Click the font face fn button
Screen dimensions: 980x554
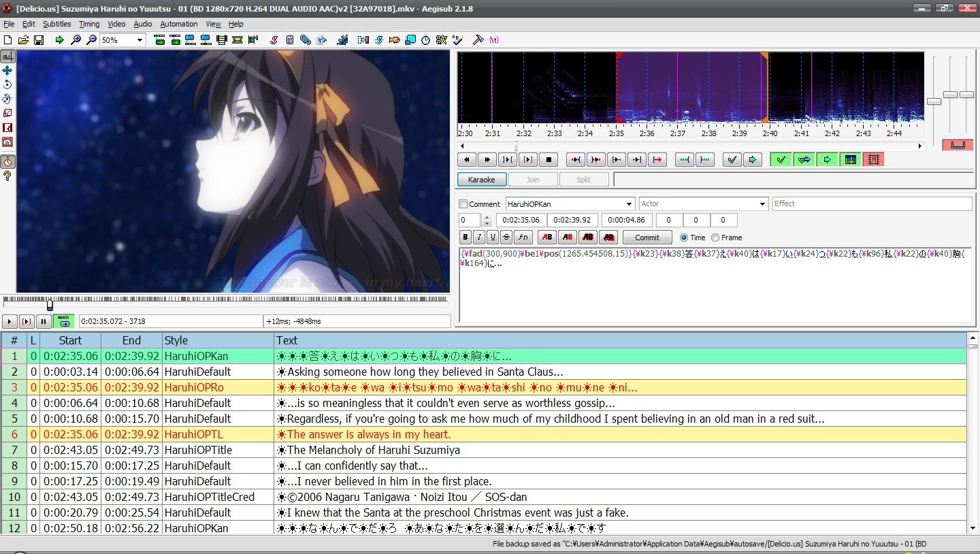coord(523,238)
